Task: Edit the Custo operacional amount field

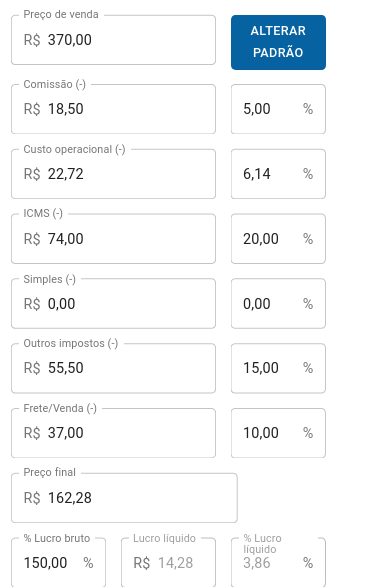Action: [x=113, y=174]
